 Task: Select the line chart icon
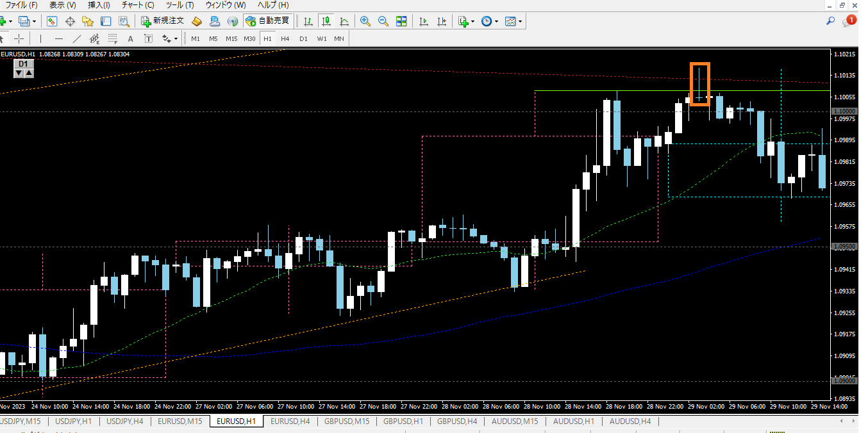coord(344,21)
